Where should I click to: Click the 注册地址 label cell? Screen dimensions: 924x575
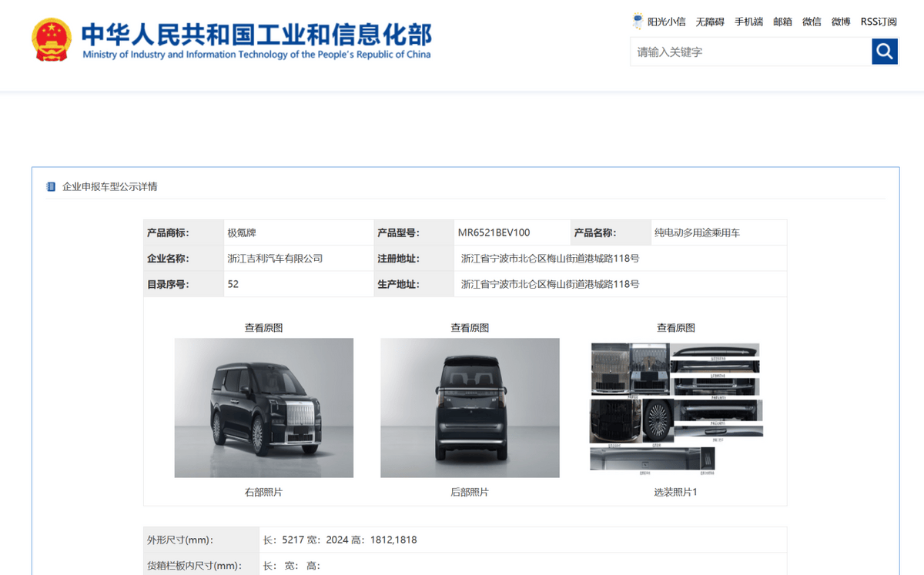point(413,259)
